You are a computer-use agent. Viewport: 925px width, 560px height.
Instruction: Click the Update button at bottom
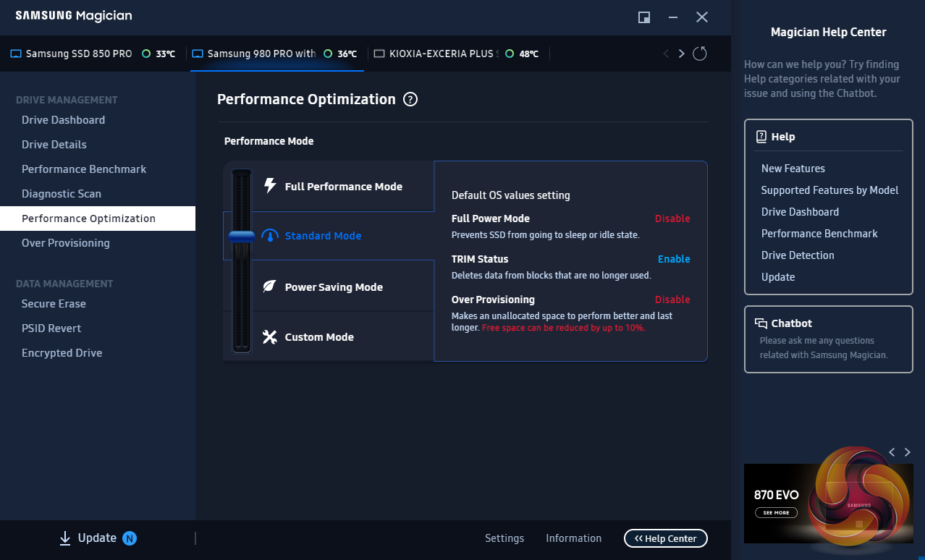pos(98,538)
